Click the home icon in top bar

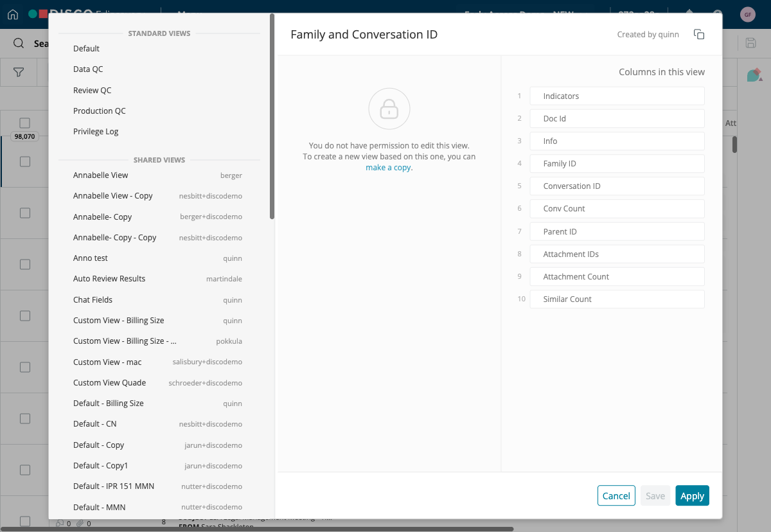tap(13, 14)
